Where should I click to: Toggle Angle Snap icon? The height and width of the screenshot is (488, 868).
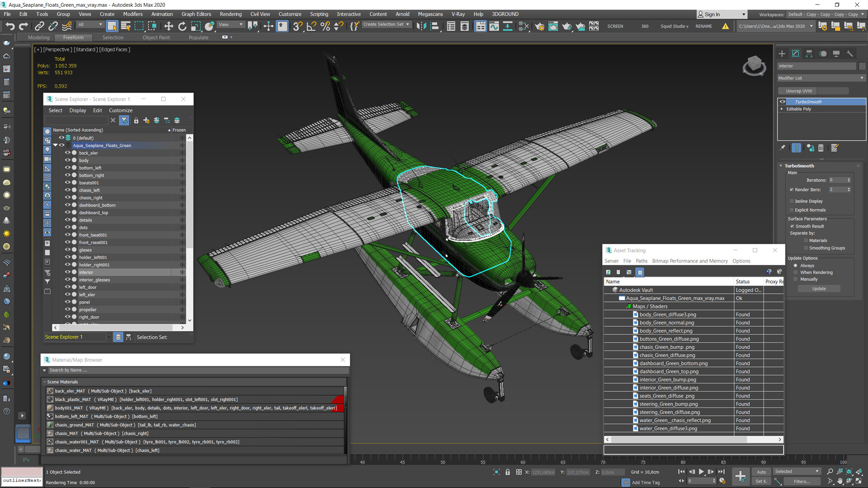tap(311, 26)
